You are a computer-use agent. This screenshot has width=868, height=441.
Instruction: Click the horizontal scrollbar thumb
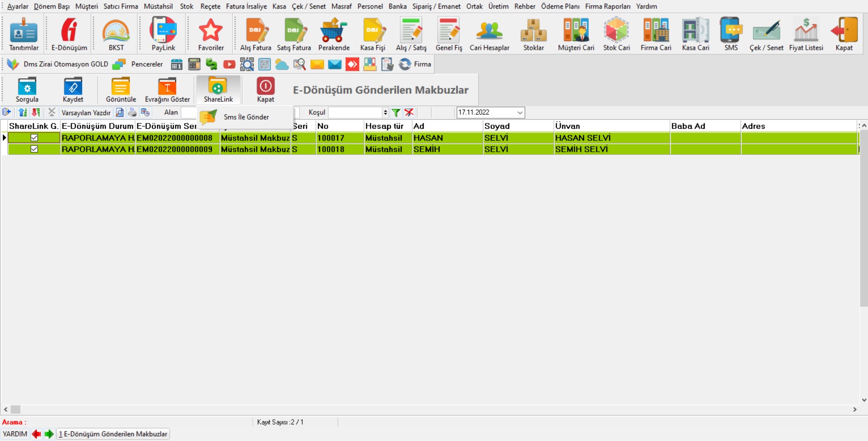click(x=16, y=409)
